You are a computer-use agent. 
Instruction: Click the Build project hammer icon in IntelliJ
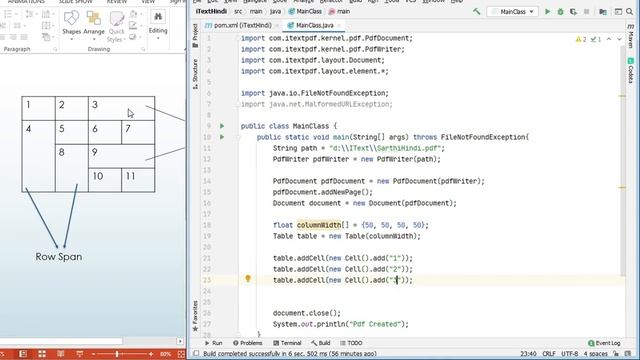476,11
